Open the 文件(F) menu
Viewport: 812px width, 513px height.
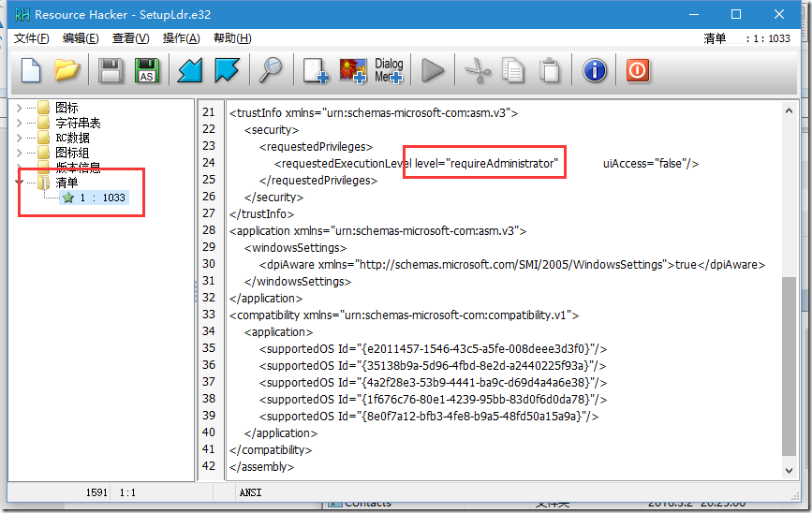[31, 38]
